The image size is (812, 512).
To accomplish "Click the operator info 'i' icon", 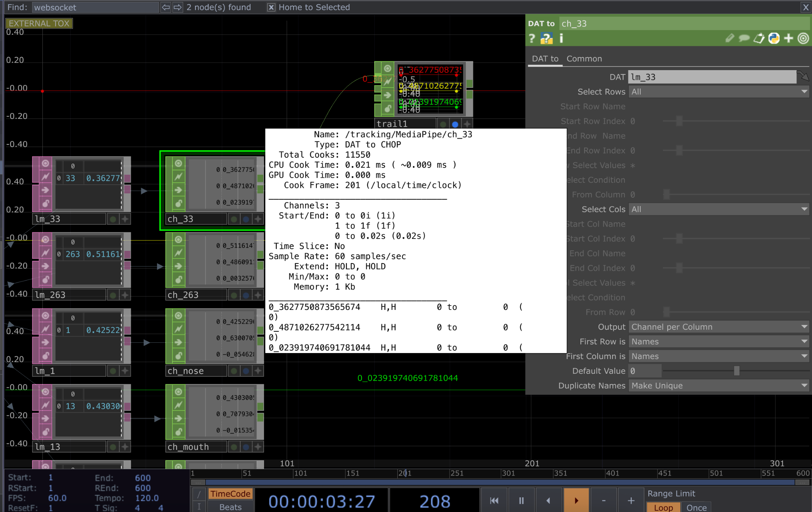I will tap(561, 38).
